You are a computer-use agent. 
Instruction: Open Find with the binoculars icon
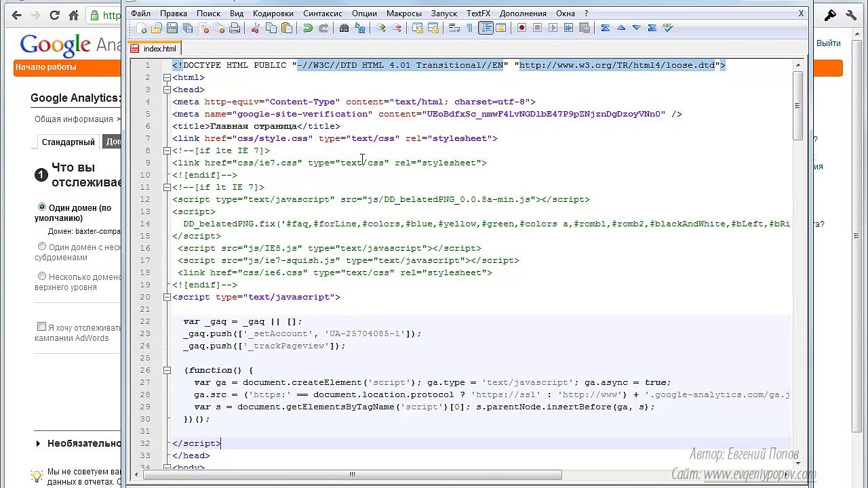click(x=344, y=28)
